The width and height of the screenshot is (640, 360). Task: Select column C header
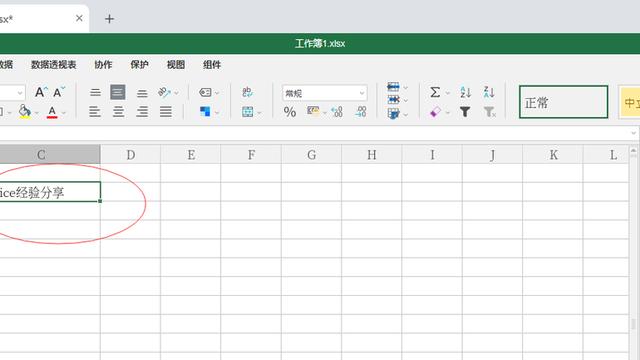pyautogui.click(x=50, y=155)
